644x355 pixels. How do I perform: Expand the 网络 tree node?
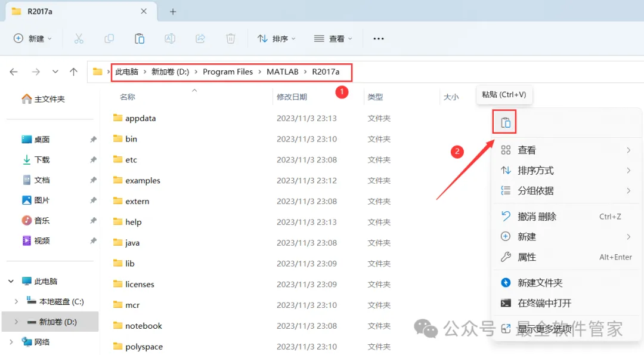(11, 342)
